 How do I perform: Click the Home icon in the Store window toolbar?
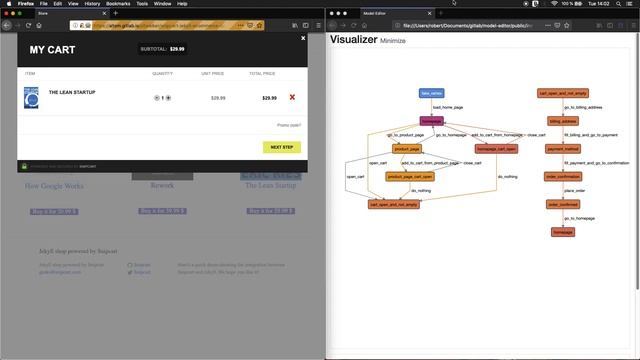pos(39,25)
